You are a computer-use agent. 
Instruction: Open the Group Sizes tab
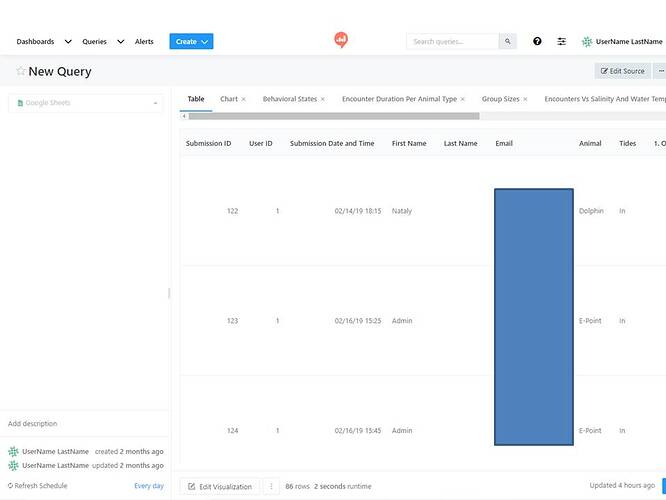pyautogui.click(x=500, y=99)
